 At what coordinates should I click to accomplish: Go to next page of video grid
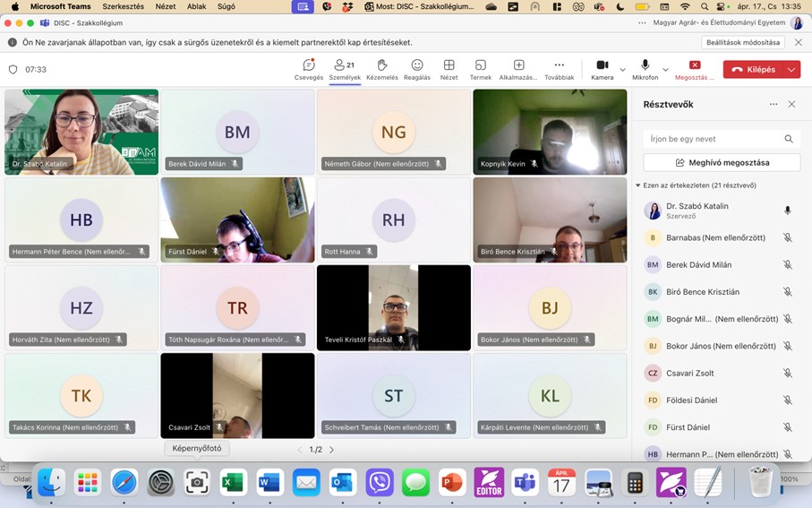[x=331, y=450]
